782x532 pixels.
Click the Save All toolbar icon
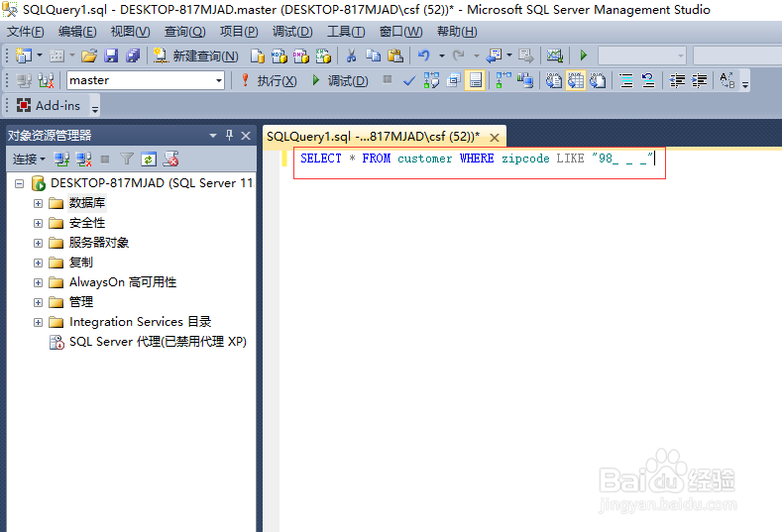tap(133, 55)
